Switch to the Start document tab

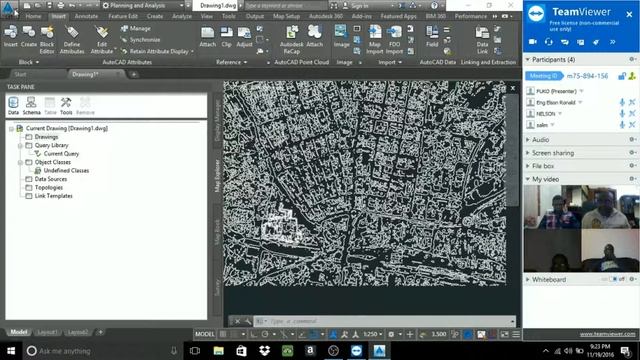coord(20,74)
